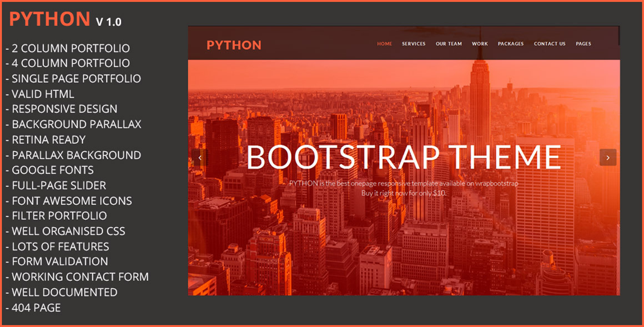Click the 'FULL-PAGE SLIDER' feature line

(56, 185)
